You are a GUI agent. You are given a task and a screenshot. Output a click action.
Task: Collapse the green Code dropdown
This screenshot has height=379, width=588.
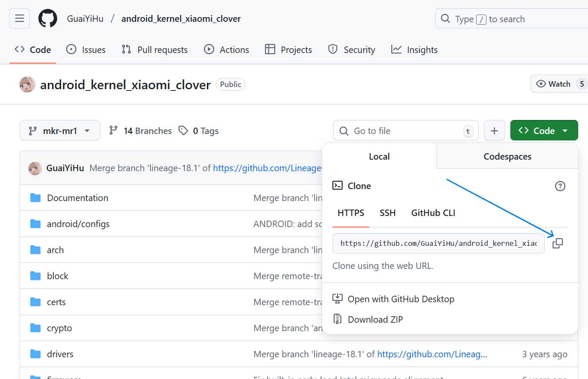click(544, 131)
